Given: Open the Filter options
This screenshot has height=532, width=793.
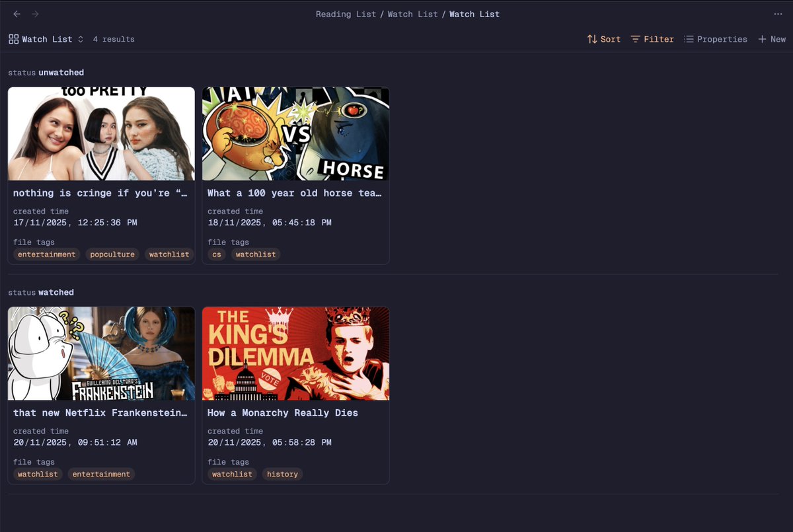Looking at the screenshot, I should coord(652,39).
